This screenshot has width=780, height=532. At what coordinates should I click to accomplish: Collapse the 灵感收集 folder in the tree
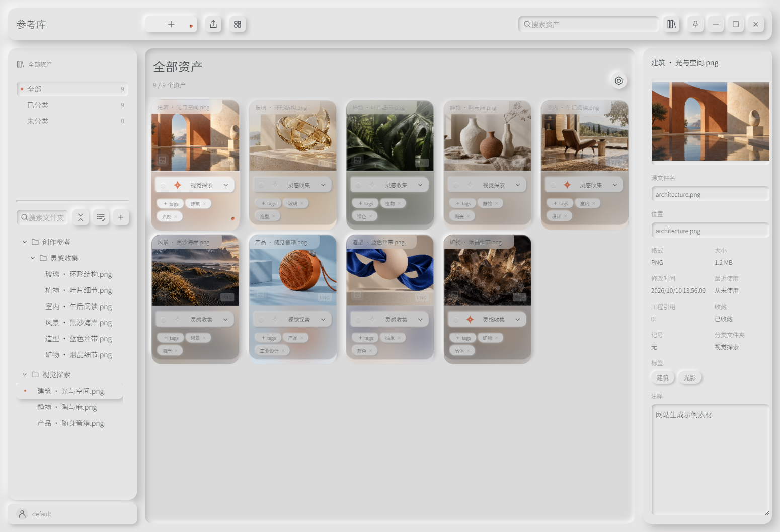tap(33, 258)
